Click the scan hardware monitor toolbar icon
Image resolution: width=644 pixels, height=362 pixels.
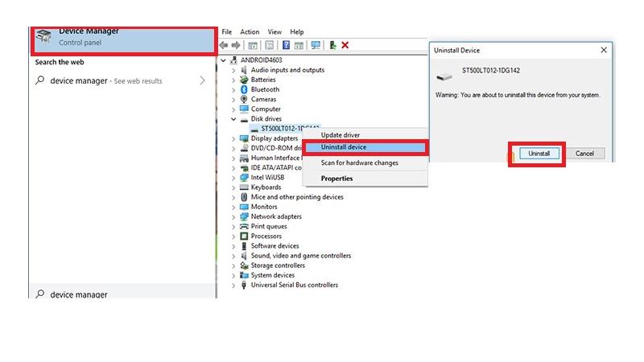pyautogui.click(x=316, y=46)
